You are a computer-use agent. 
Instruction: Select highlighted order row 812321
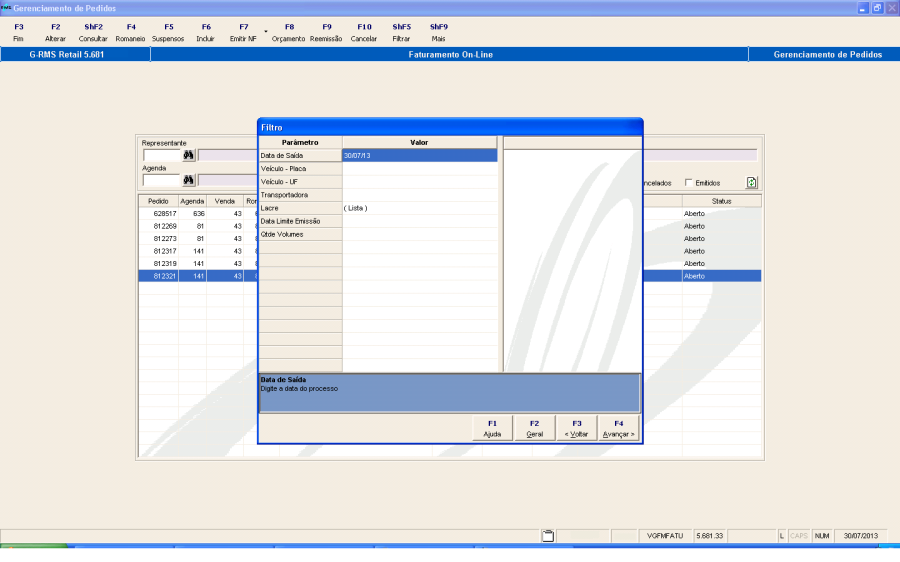(x=198, y=277)
